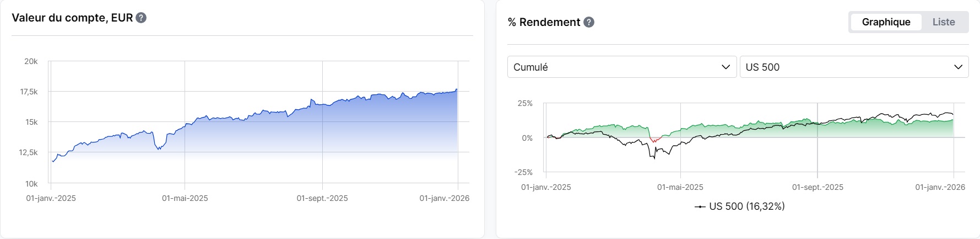Screen dimensions: 980x239
Task: Click the US 500 legend line marker
Action: coord(700,206)
